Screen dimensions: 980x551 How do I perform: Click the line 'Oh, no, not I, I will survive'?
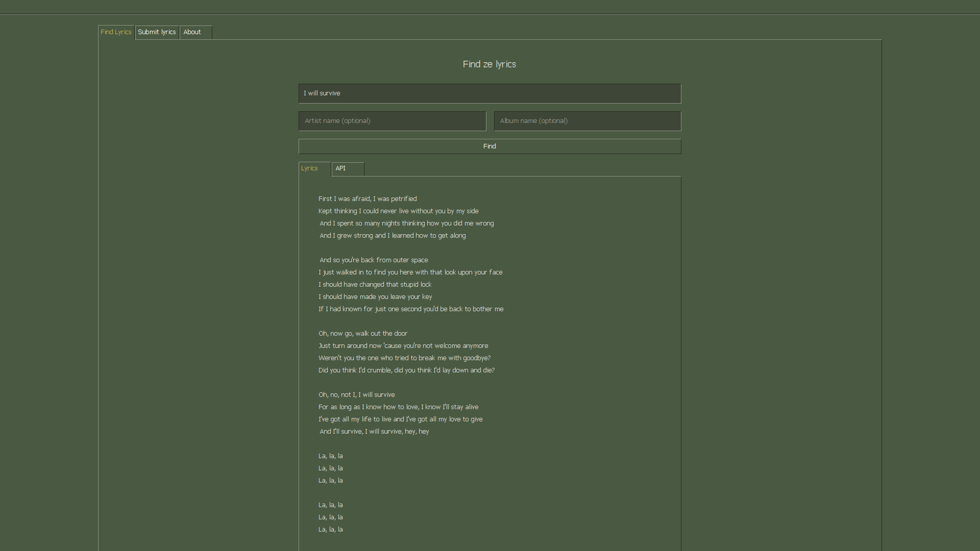pyautogui.click(x=356, y=395)
